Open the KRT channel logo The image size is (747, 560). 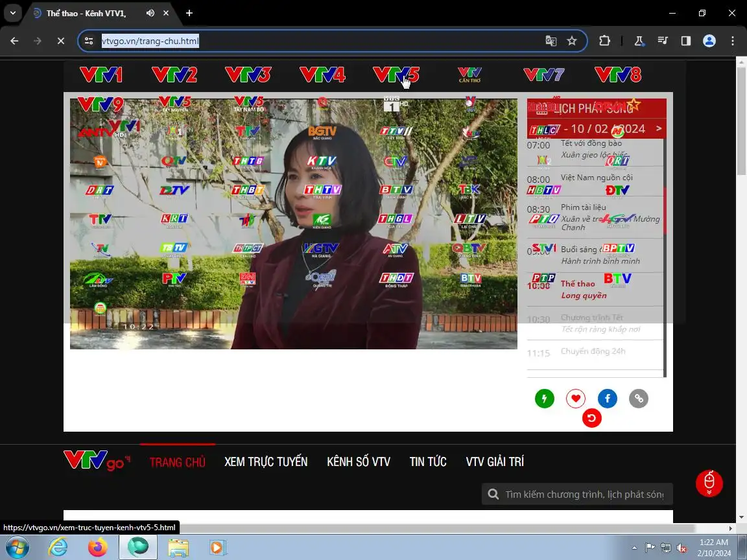pos(174,220)
